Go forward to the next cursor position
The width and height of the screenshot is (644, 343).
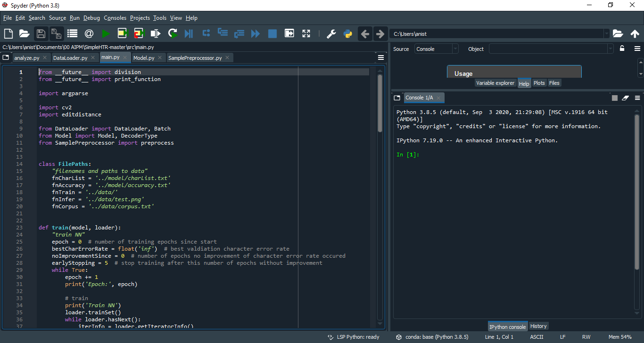[380, 33]
